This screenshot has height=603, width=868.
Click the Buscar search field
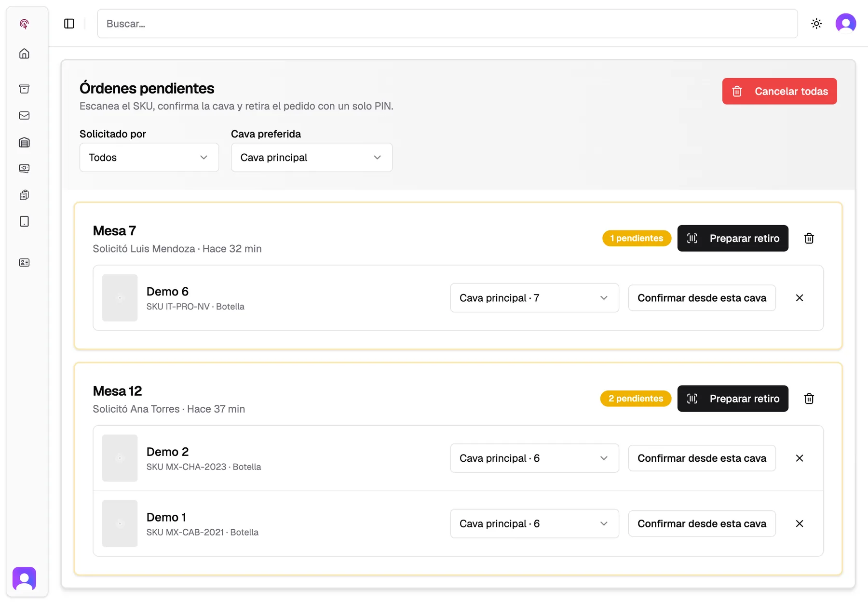click(x=447, y=24)
